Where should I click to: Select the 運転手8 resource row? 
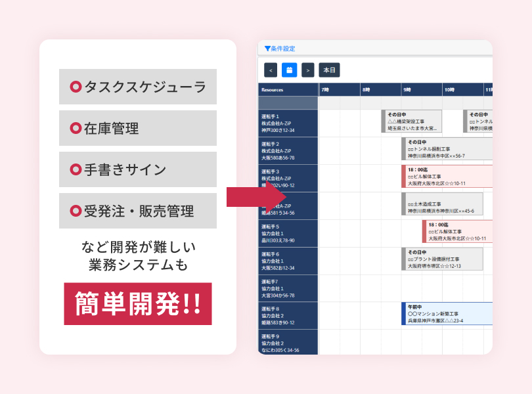point(286,315)
